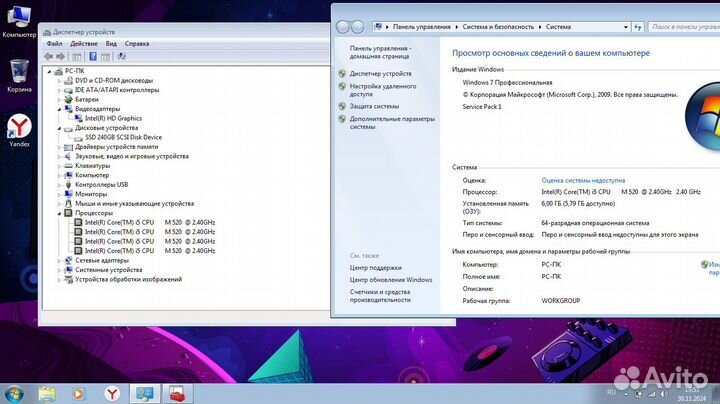This screenshot has width=720, height=404.
Task: Collapse the Дисковые устройства node
Action: [x=59, y=128]
